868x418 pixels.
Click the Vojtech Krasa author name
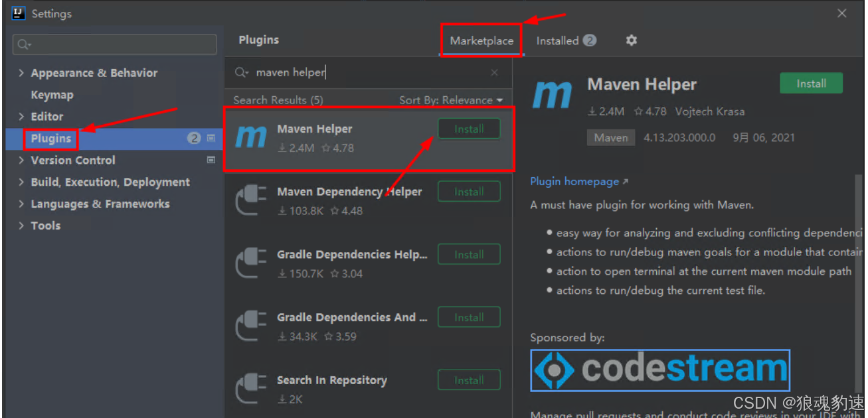pos(710,111)
